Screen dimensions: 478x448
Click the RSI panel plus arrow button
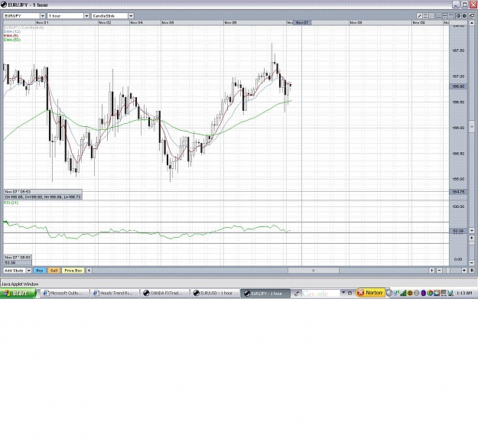coord(472,238)
